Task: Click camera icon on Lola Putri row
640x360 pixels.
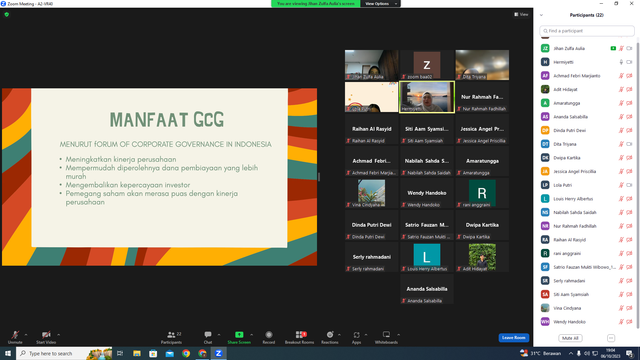Action: point(629,185)
